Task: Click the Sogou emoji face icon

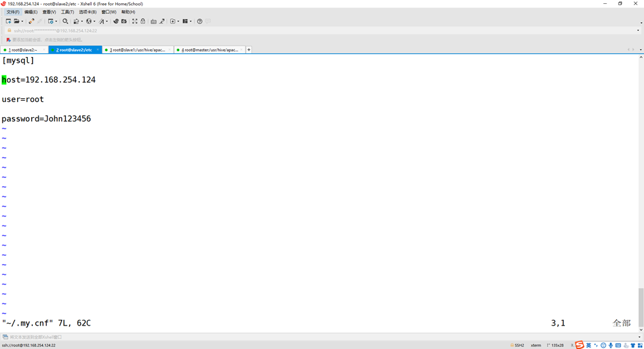Action: point(603,345)
